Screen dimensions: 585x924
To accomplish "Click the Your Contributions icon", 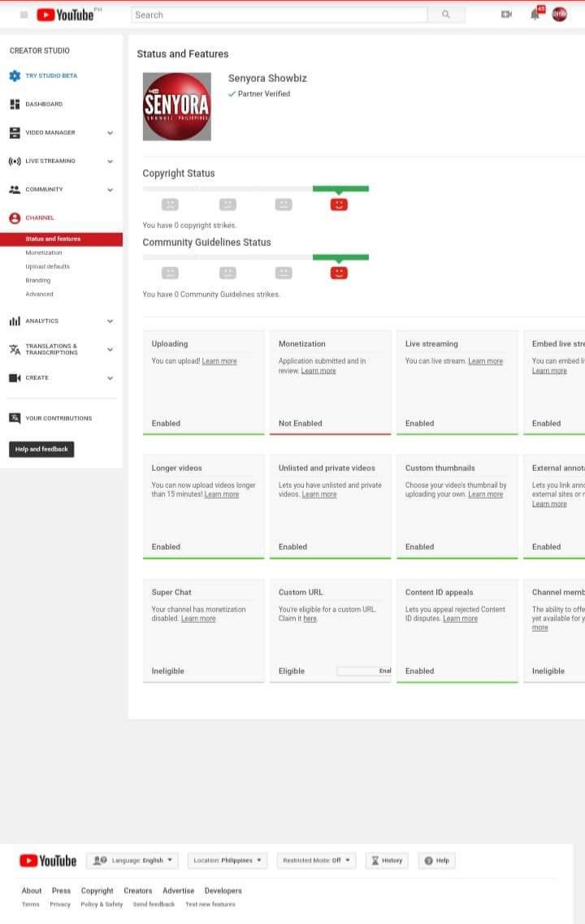I will click(15, 418).
